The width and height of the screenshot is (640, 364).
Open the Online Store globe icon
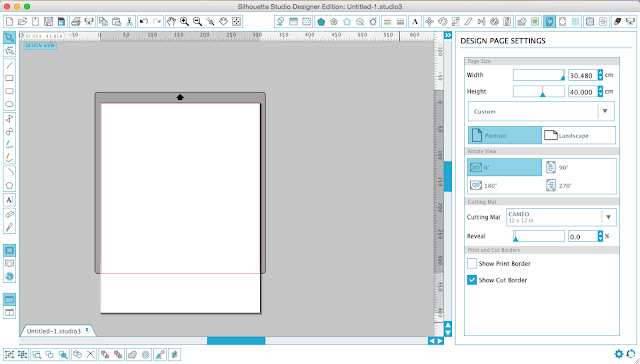coord(9,276)
